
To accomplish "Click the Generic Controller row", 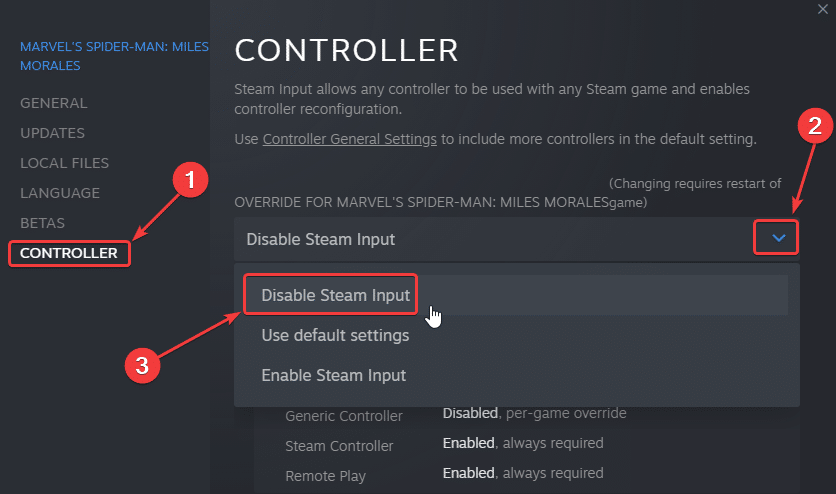I will click(344, 415).
